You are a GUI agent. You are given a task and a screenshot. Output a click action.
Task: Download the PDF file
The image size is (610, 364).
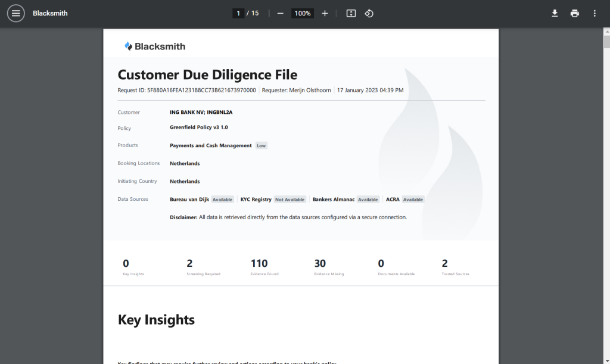pos(555,13)
